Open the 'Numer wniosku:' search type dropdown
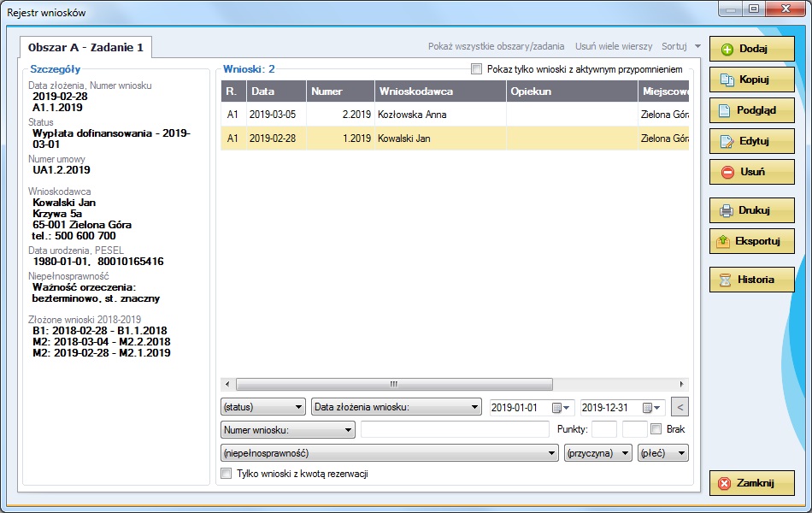Viewport: 812px width, 513px height. point(288,429)
